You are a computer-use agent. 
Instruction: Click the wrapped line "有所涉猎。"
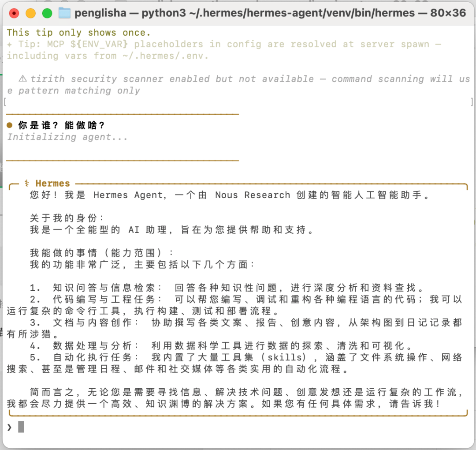(x=33, y=334)
